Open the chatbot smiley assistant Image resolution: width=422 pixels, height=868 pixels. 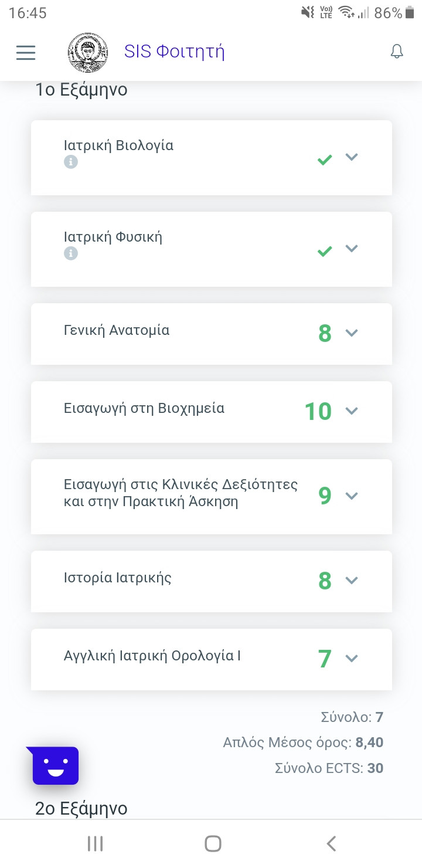(x=56, y=765)
